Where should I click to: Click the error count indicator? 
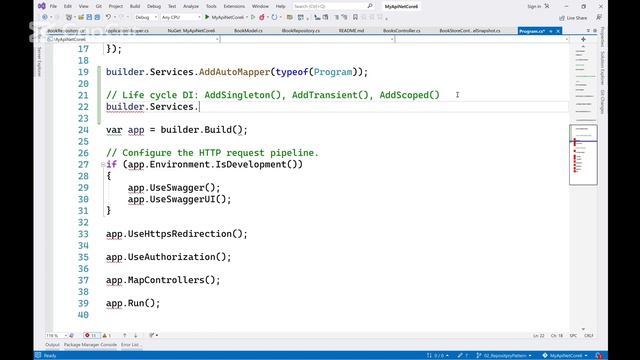(x=91, y=336)
